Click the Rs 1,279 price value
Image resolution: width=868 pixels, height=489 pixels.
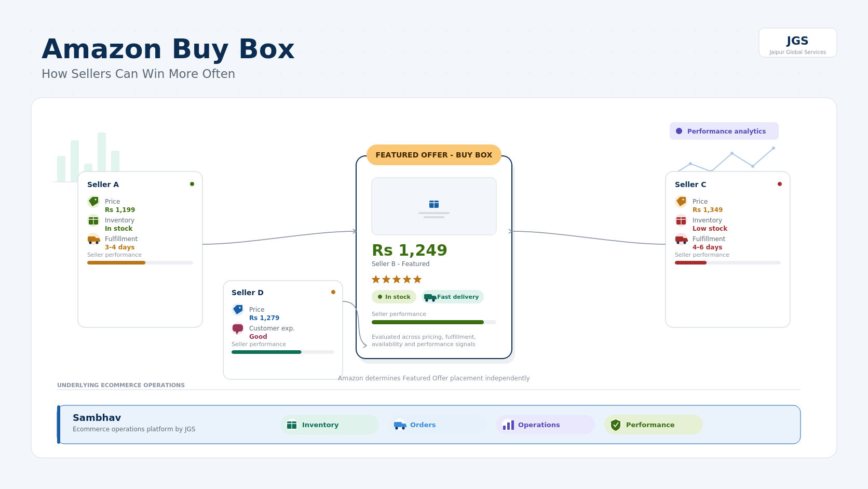click(264, 318)
